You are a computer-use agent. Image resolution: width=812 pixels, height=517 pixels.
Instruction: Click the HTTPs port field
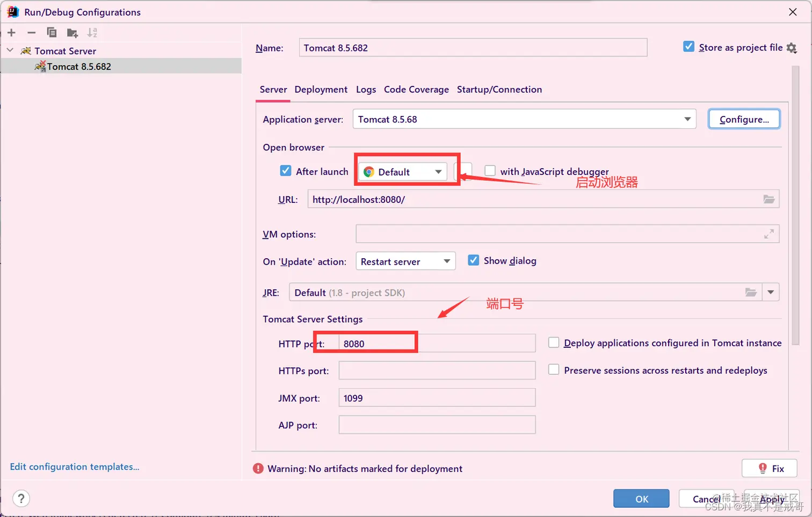[437, 370]
